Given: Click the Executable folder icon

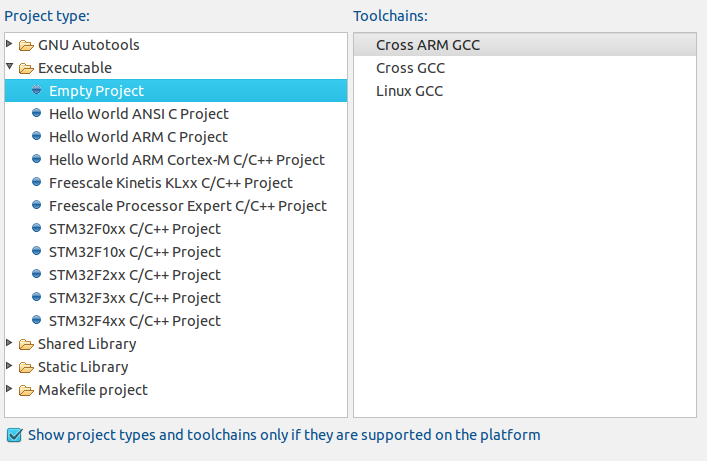Looking at the screenshot, I should [x=26, y=69].
